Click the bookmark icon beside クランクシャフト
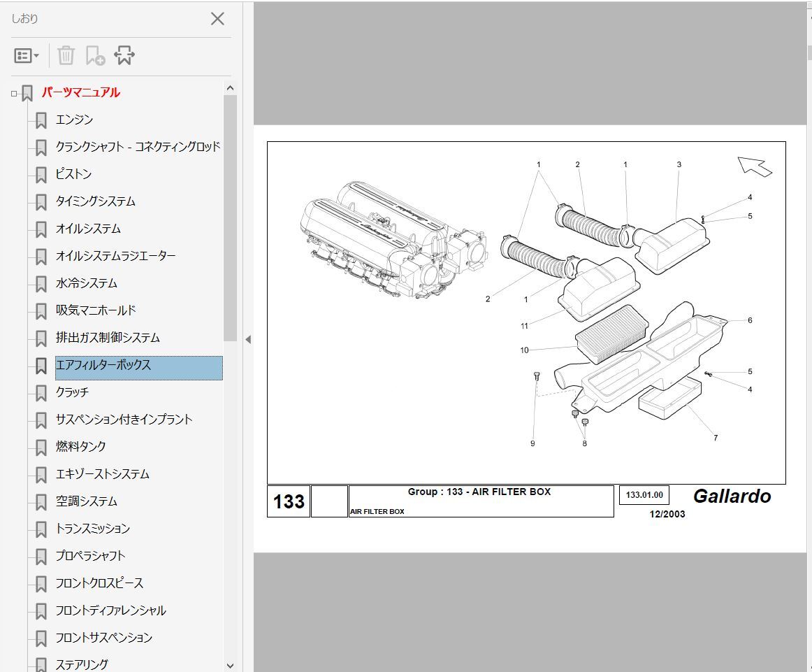Viewport: 812px width, 672px height. pyautogui.click(x=41, y=148)
